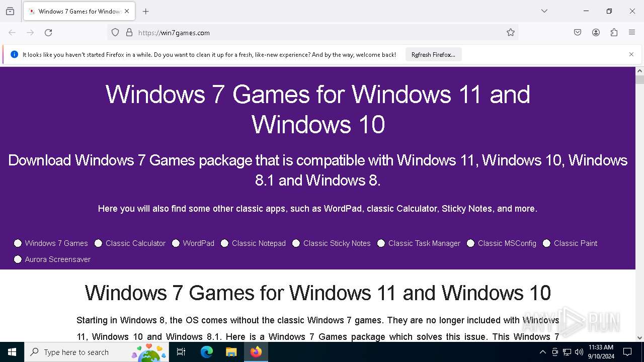Click the Windows 7 Games tab title
Viewport: 644px width, 362px height.
point(79,11)
